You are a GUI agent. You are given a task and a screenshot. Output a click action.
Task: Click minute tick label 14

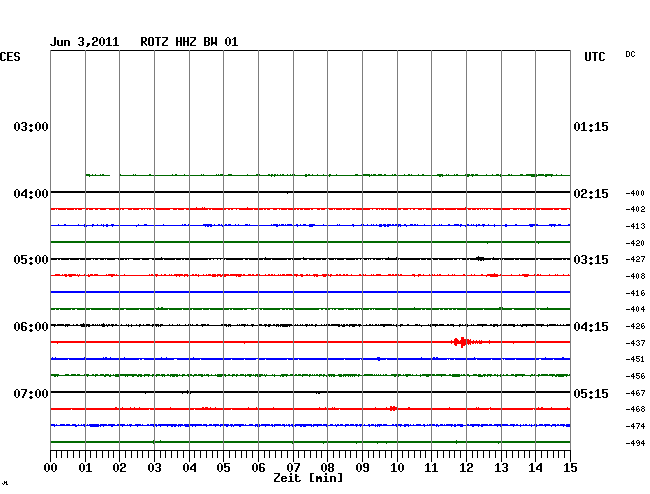(x=535, y=468)
